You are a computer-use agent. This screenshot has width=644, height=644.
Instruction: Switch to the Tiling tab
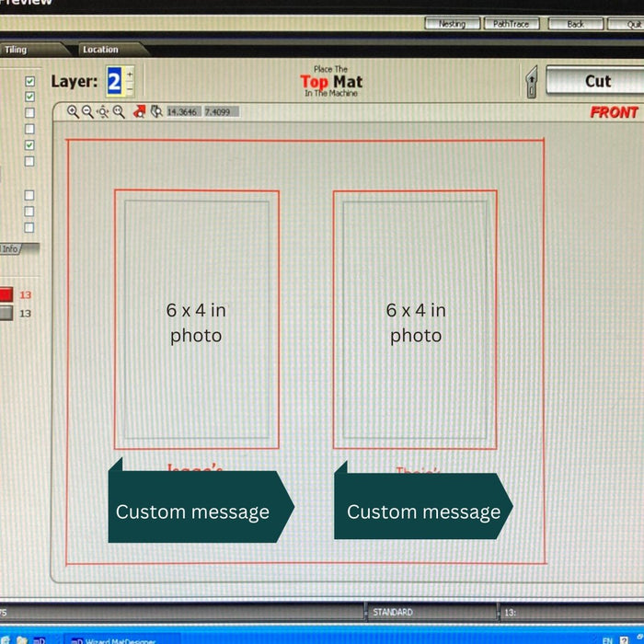[16, 50]
